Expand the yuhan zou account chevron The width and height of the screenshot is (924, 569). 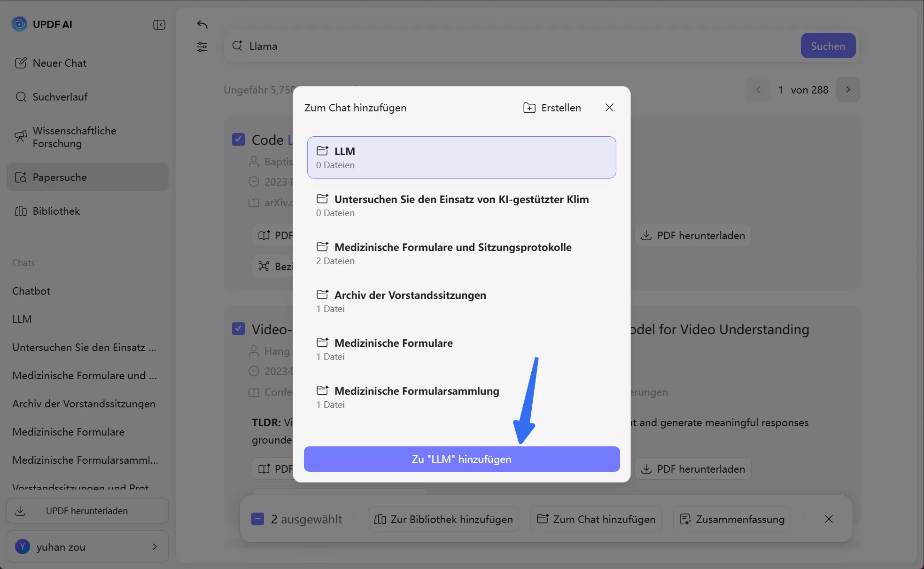[155, 546]
